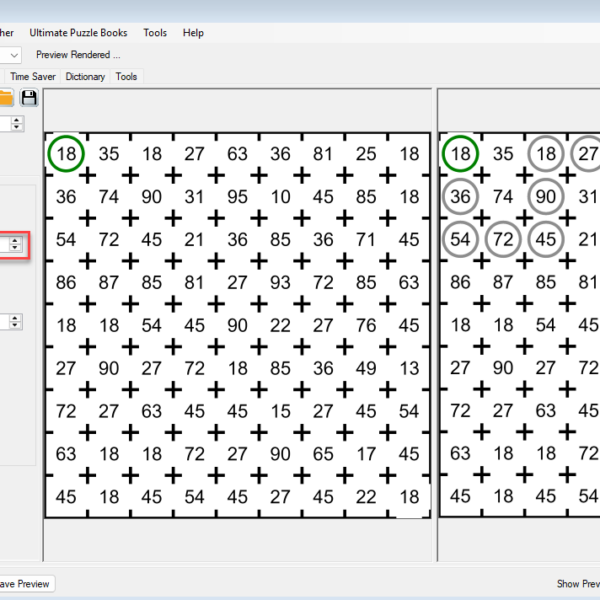Open the Help menu
Screen dimensions: 600x600
(x=193, y=33)
